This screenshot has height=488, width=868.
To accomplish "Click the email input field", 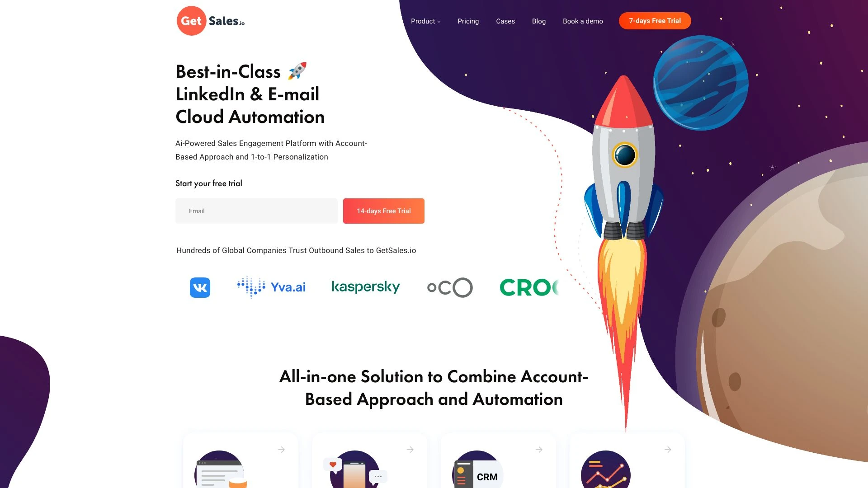I will 256,210.
